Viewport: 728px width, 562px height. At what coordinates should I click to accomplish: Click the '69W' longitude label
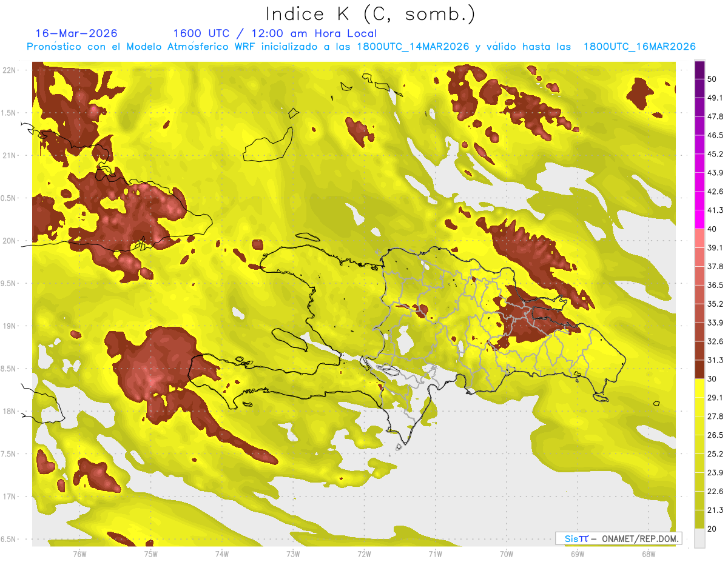coord(578,554)
